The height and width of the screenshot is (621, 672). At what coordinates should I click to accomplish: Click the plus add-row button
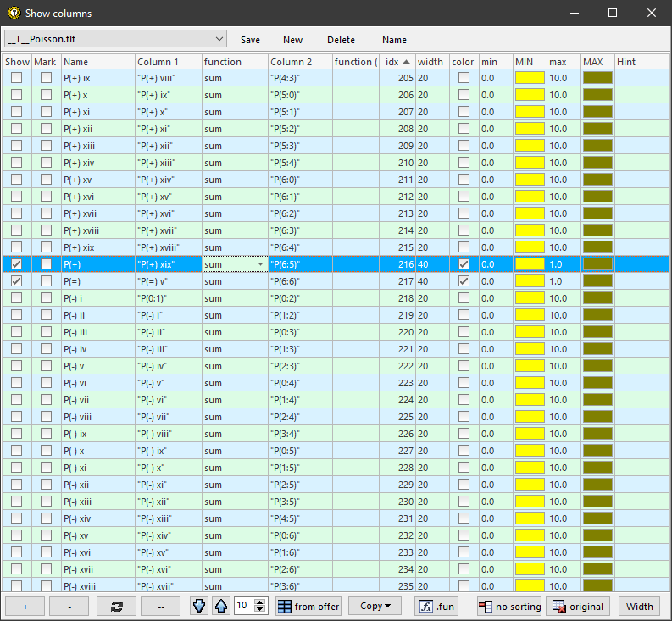[x=25, y=606]
